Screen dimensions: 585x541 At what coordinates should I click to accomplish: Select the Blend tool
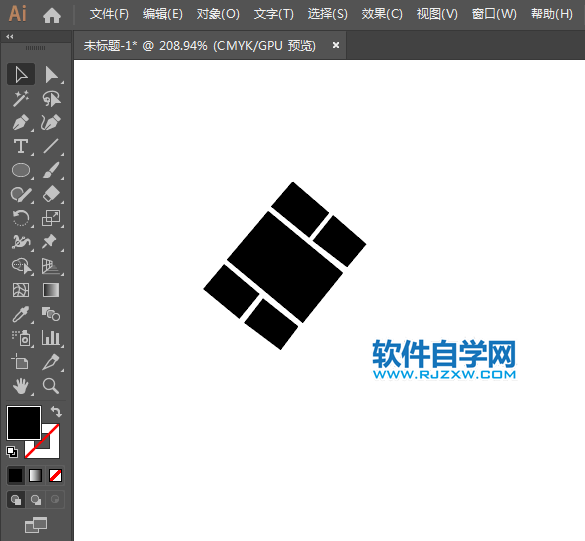coord(51,314)
